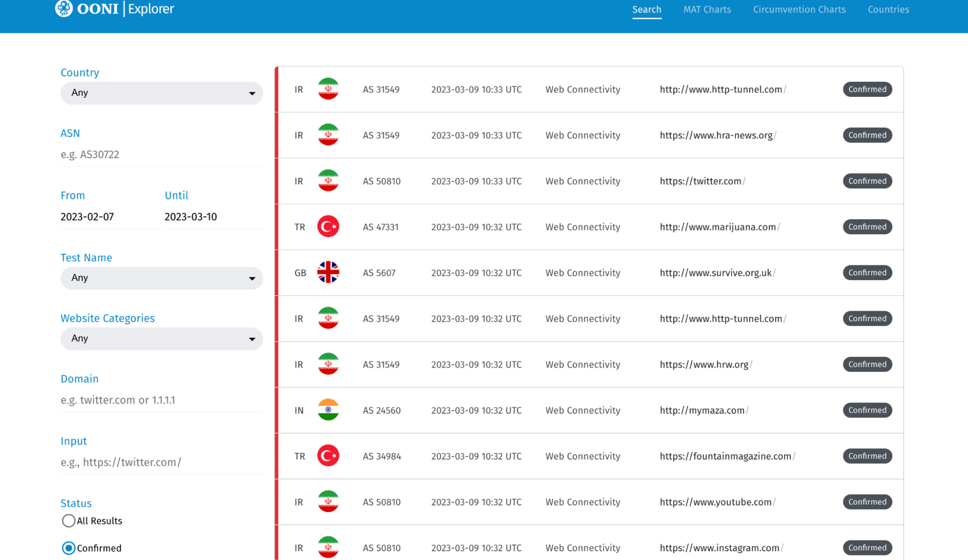Click the OONI Explorer logo icon
This screenshot has width=968, height=560.
[64, 8]
